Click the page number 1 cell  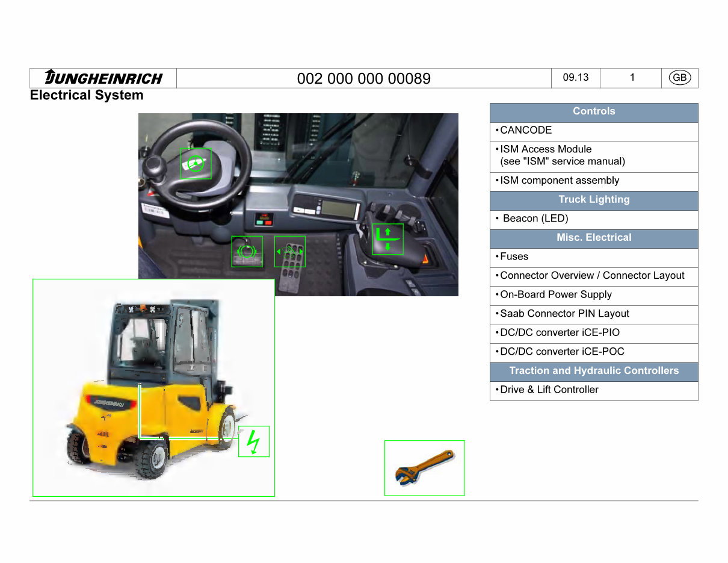[632, 78]
